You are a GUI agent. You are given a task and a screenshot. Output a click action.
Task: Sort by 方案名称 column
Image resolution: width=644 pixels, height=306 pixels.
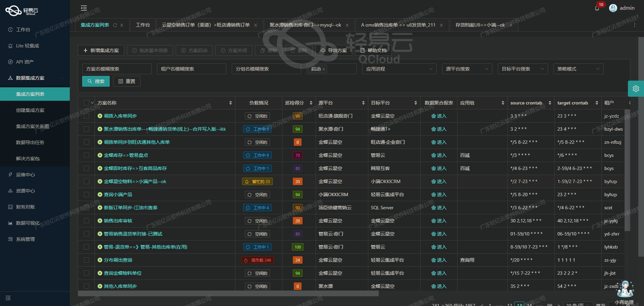point(230,103)
